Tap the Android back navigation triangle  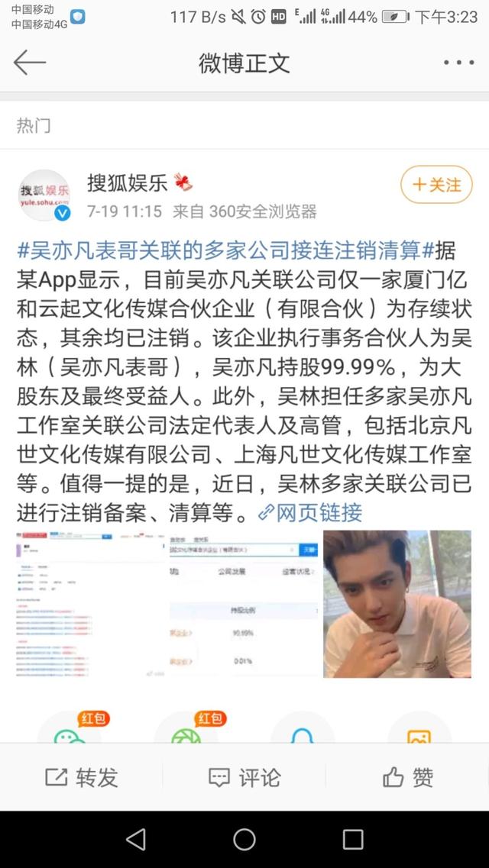pyautogui.click(x=136, y=839)
